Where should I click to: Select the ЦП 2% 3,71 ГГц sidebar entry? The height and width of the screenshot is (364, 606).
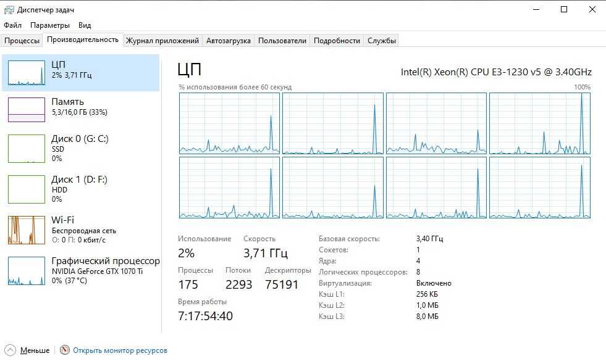pos(81,73)
